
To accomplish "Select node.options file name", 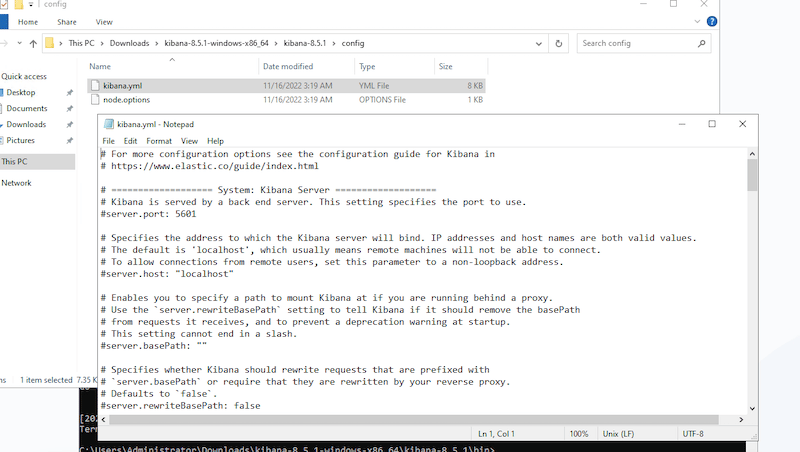I will point(127,99).
